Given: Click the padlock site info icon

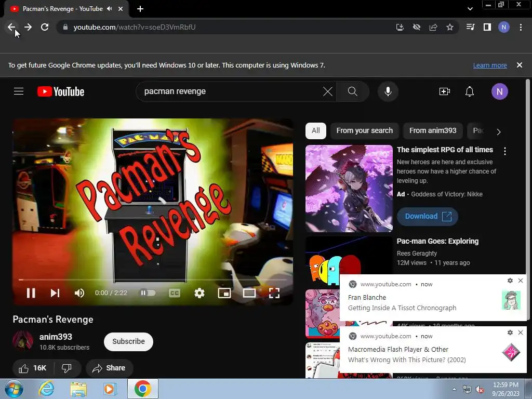Looking at the screenshot, I should pos(65,27).
